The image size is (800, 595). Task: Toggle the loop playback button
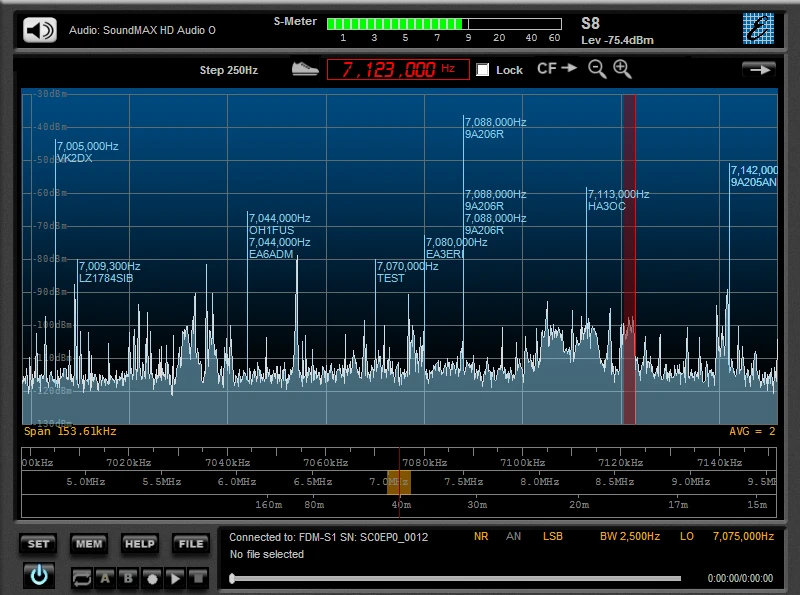(82, 577)
